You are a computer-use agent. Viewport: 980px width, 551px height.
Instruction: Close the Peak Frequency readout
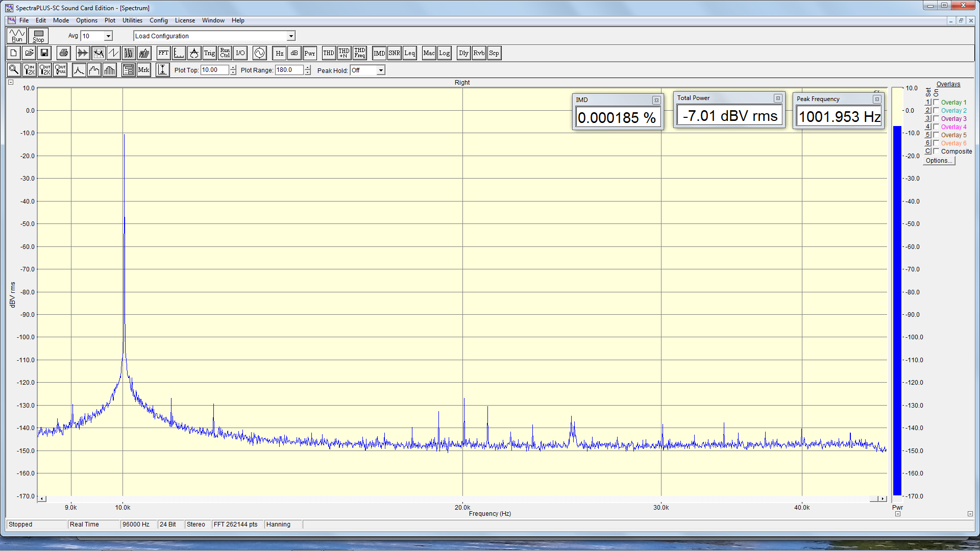point(877,99)
